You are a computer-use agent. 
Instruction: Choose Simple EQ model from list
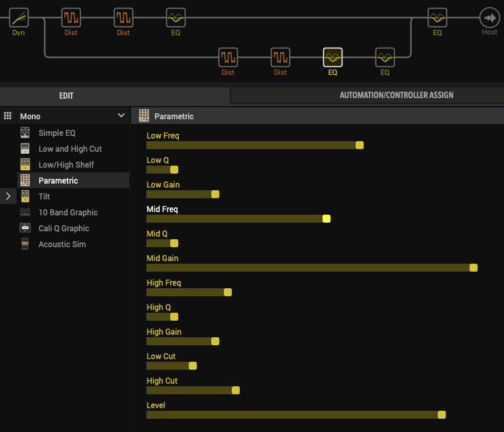(57, 133)
